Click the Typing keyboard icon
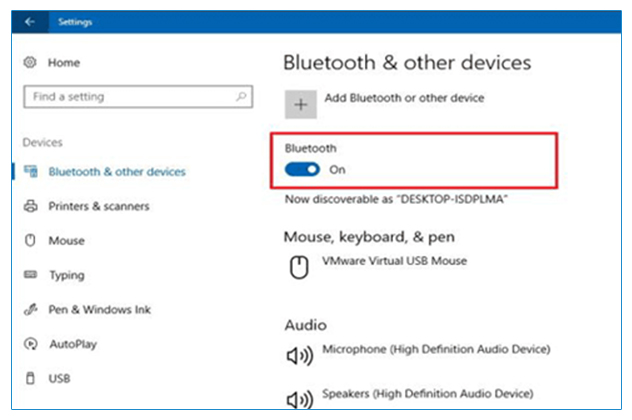 pyautogui.click(x=31, y=274)
